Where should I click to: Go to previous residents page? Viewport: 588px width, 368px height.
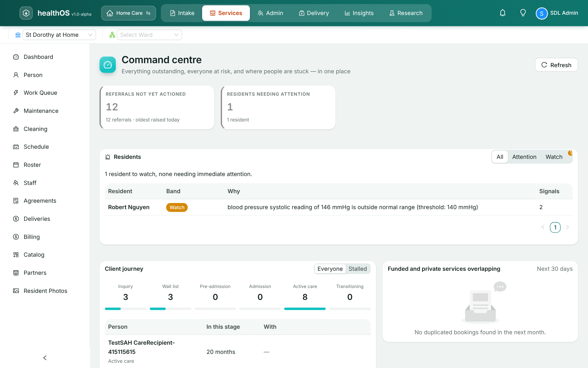543,227
